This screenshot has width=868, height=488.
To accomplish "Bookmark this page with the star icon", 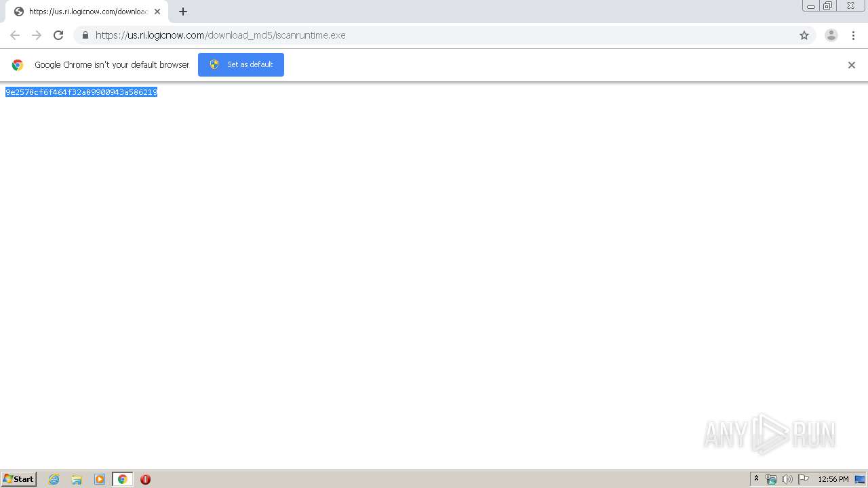I will coord(804,35).
